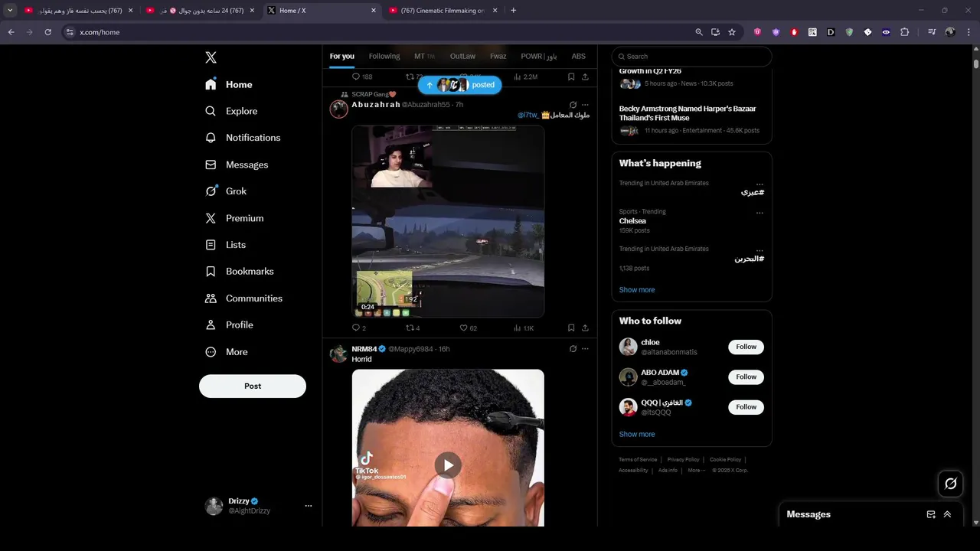Open Grok for the Abuzahrah post
This screenshot has width=980, height=551.
click(x=573, y=105)
